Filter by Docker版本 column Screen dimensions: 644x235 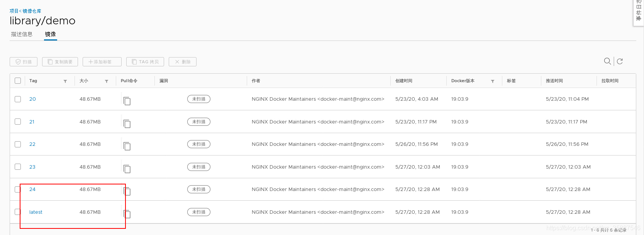[x=493, y=81]
